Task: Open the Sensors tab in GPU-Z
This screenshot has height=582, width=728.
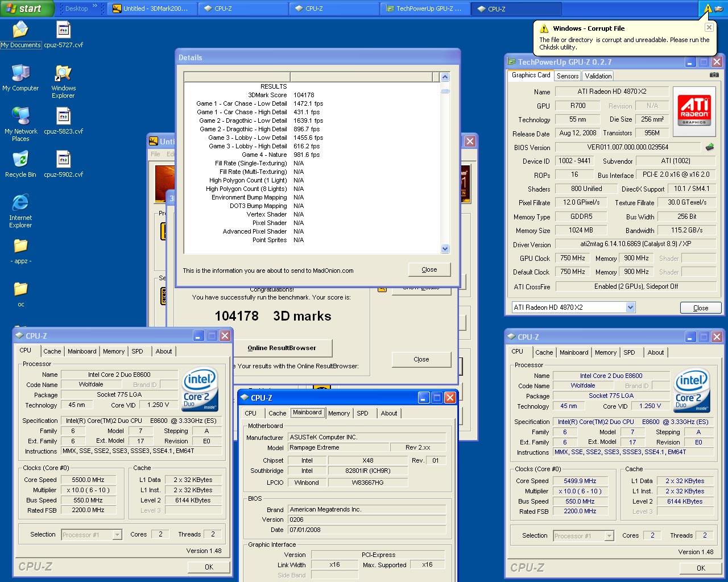Action: 568,76
